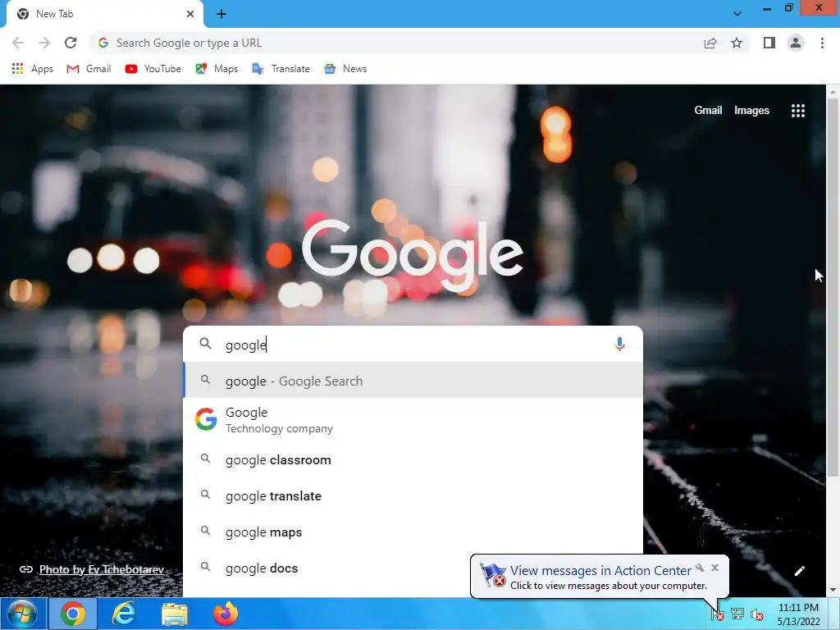
Task: Open a new tab with plus button
Action: tap(221, 14)
